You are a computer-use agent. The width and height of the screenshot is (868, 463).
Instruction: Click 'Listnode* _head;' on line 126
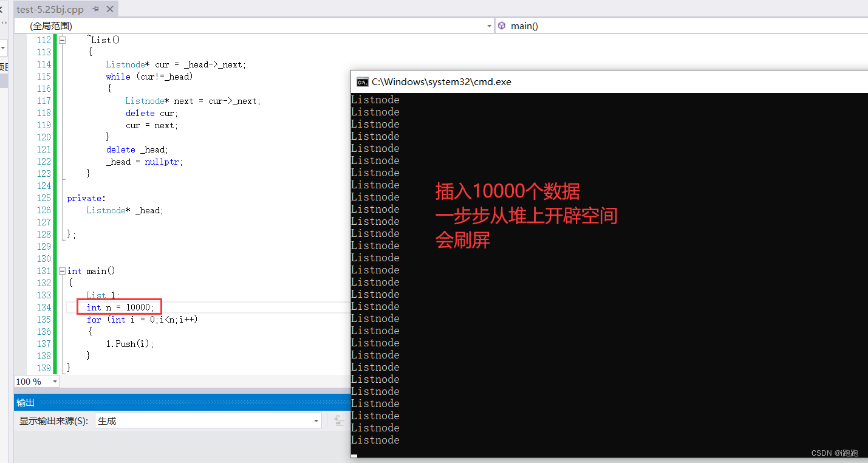(125, 210)
